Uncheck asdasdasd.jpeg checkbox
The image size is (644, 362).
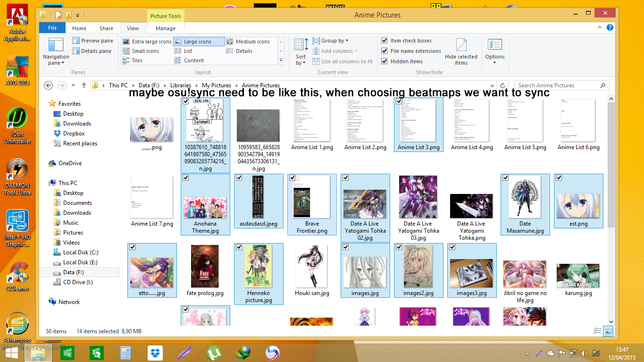pos(239,178)
